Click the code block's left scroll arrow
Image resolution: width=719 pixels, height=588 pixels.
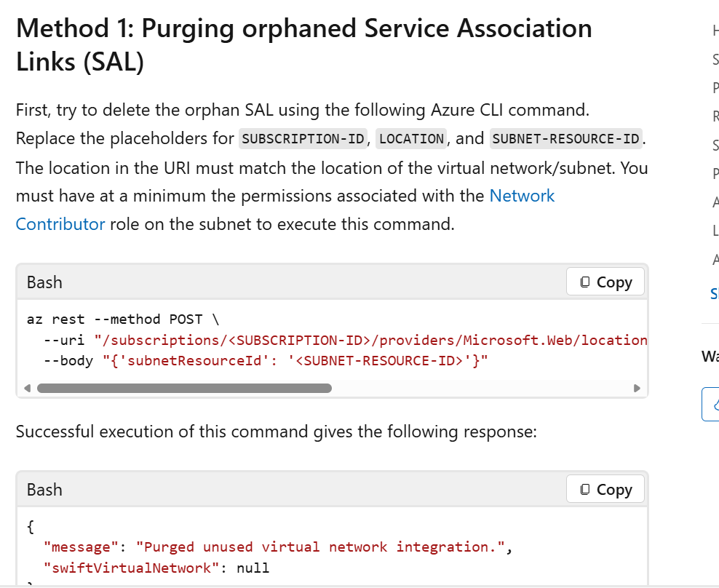pyautogui.click(x=27, y=389)
